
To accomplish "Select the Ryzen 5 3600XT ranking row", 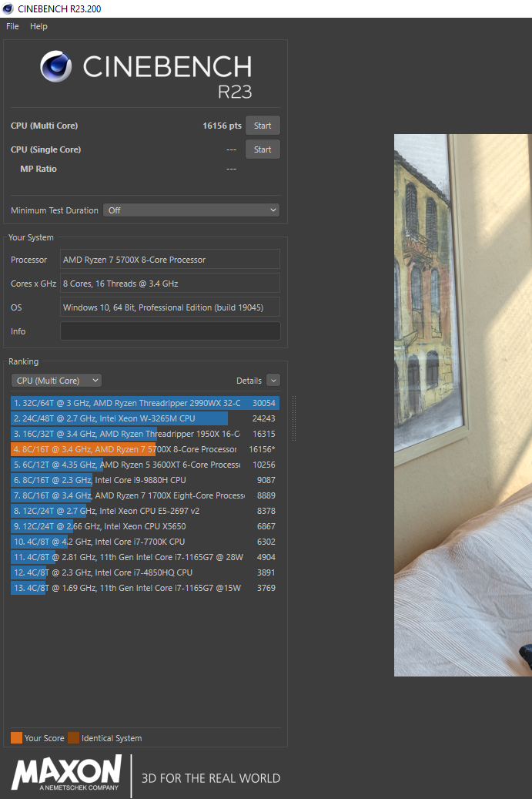I will coord(145,465).
